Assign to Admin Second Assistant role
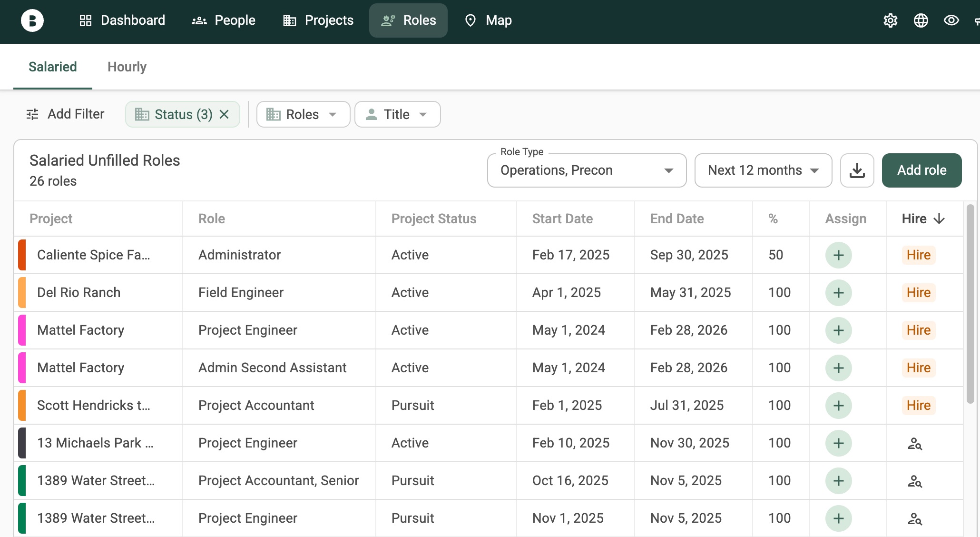The height and width of the screenshot is (537, 980). click(x=838, y=368)
